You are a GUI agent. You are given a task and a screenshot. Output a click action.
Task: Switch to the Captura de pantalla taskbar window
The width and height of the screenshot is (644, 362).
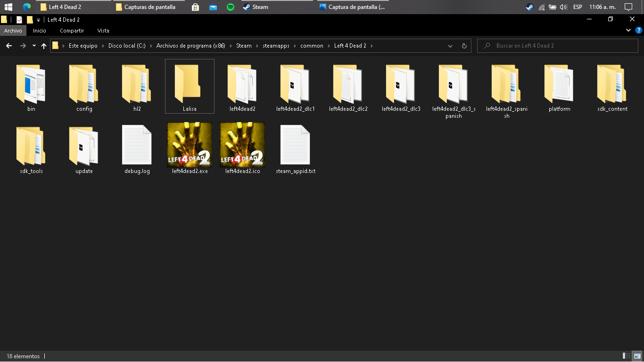pyautogui.click(x=353, y=7)
